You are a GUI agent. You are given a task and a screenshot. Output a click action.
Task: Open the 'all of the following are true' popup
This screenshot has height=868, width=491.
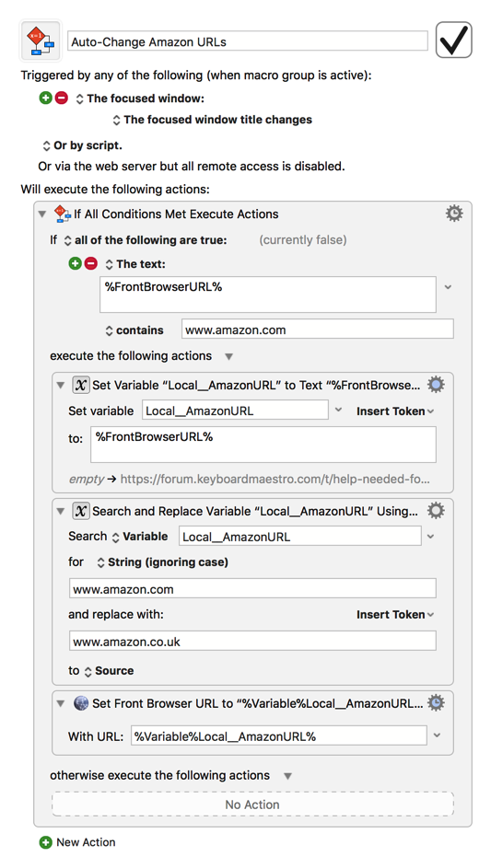tap(146, 240)
